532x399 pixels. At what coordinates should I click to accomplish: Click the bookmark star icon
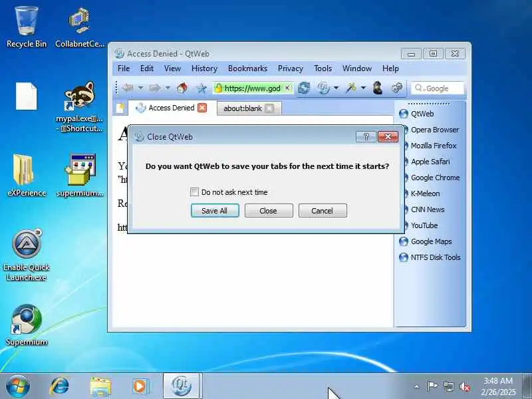pos(201,88)
